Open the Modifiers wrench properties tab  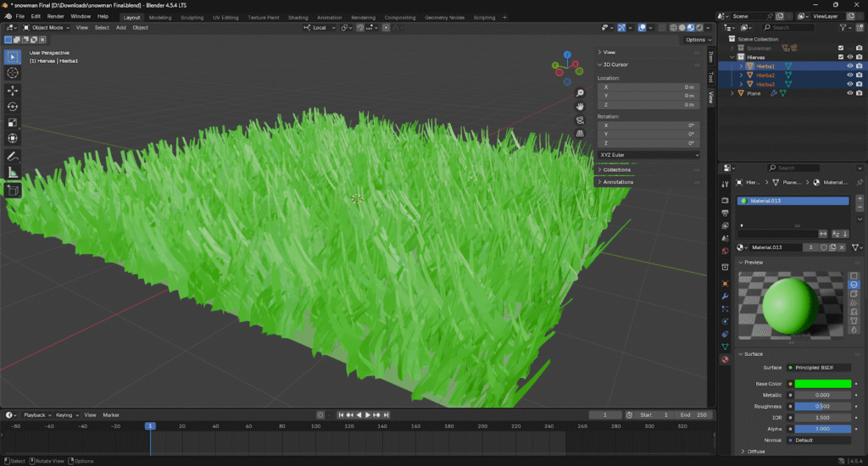coord(725,297)
